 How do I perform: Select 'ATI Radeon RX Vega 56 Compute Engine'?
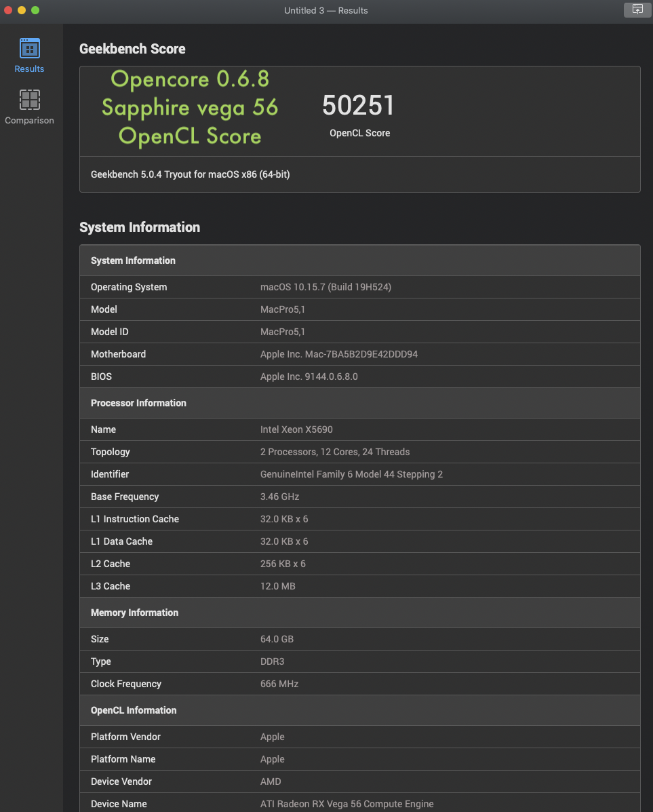(x=347, y=804)
